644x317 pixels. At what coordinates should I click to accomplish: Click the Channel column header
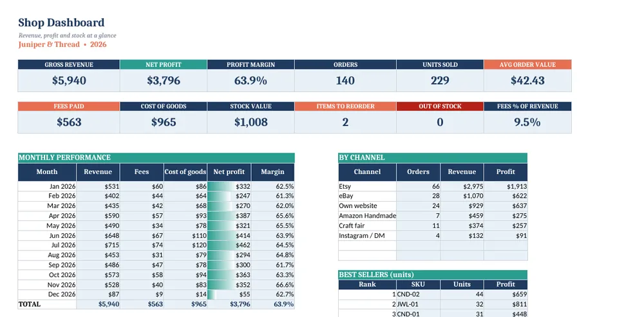click(367, 172)
